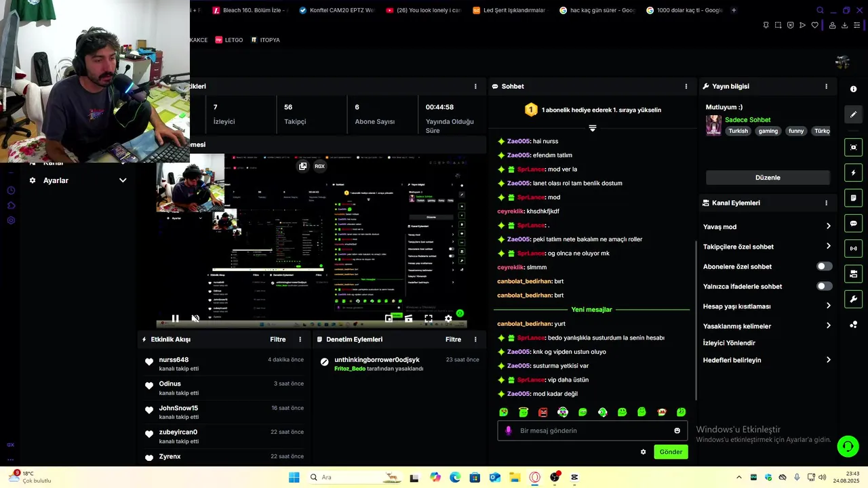
Task: Open Filtre in Etkinlik Akışı panel
Action: [x=277, y=340]
